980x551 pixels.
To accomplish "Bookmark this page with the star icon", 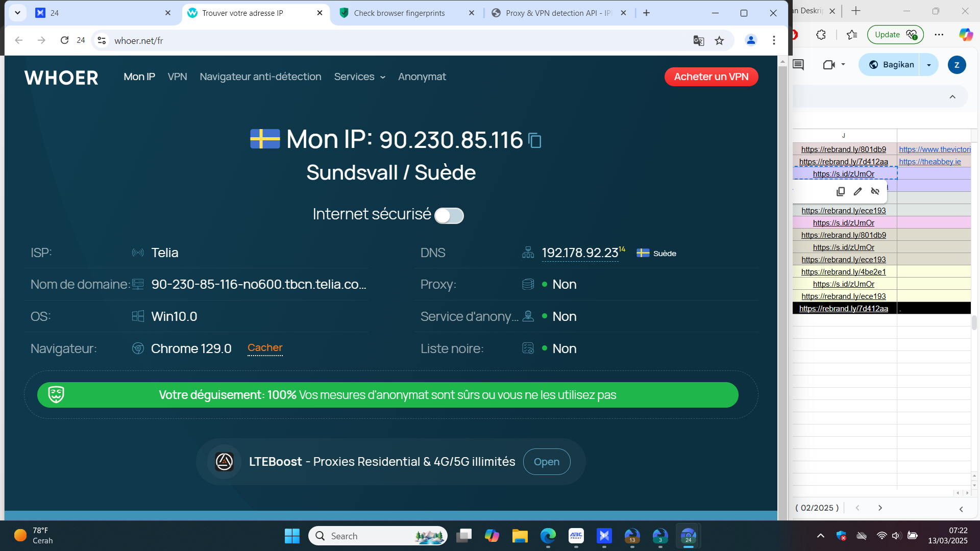I will pos(719,41).
